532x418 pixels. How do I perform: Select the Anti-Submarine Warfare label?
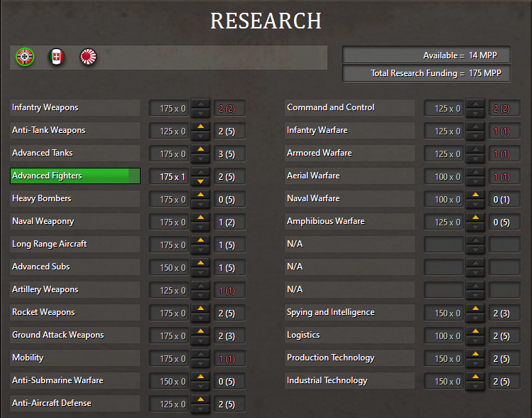75,380
